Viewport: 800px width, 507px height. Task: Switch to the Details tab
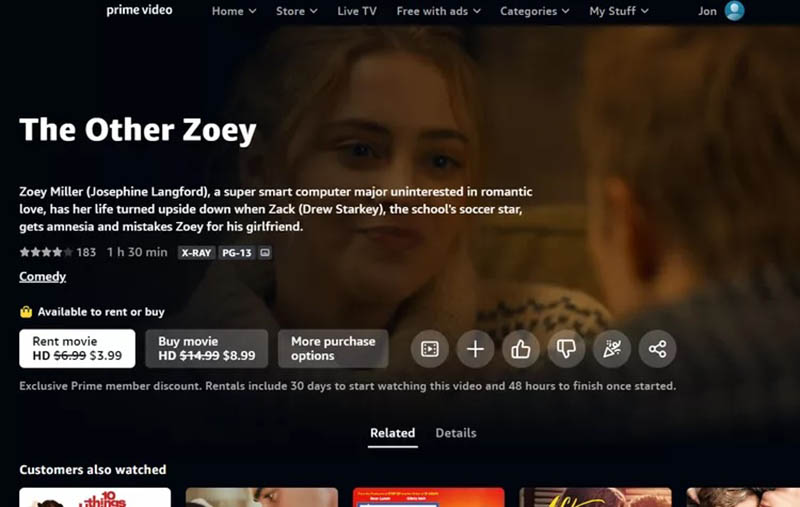(456, 433)
